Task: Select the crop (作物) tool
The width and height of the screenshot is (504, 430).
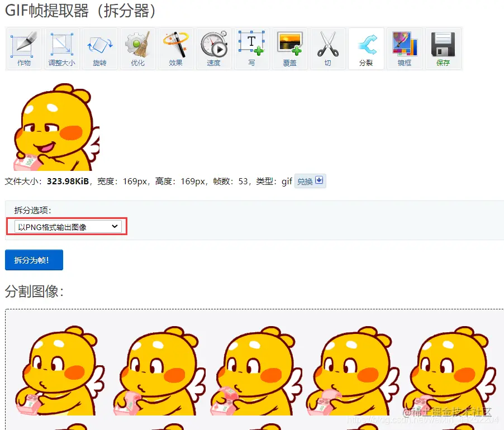Action: pos(24,49)
